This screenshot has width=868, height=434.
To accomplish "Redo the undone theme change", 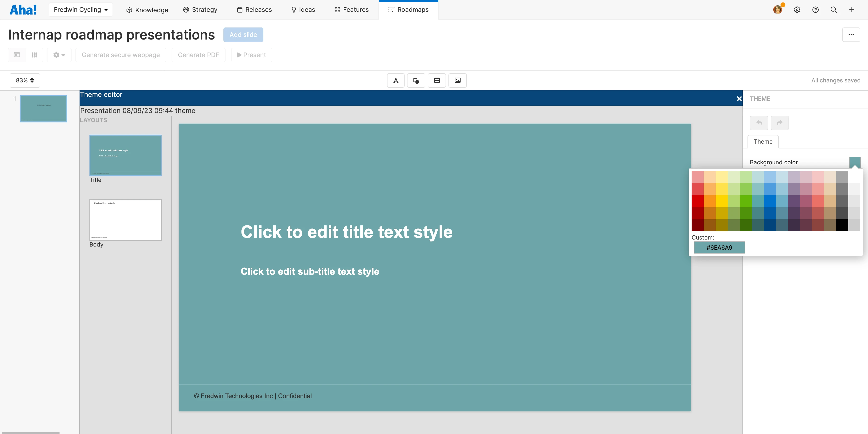I will click(779, 123).
